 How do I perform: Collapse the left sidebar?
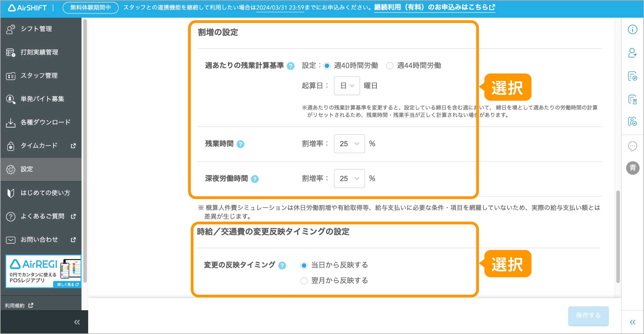77,322
